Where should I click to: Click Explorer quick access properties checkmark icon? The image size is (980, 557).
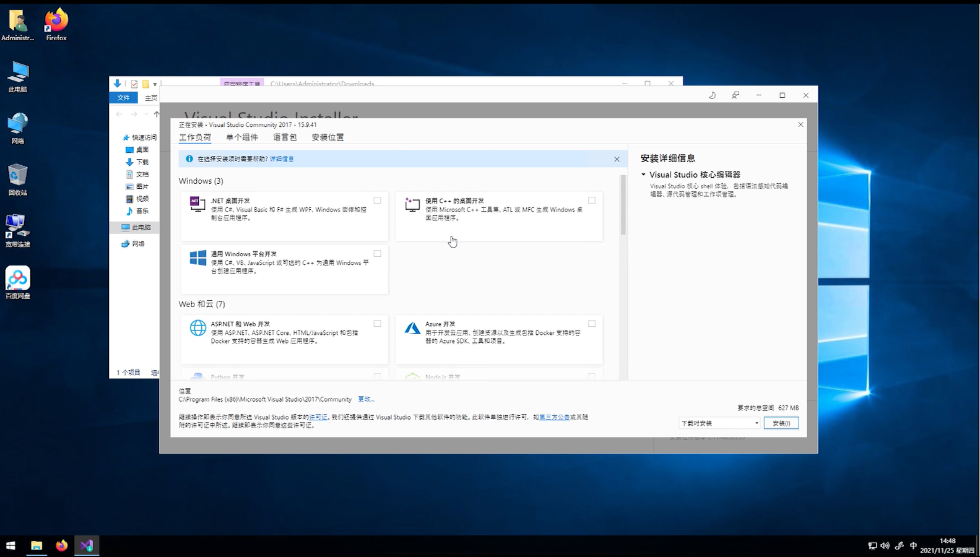(134, 84)
